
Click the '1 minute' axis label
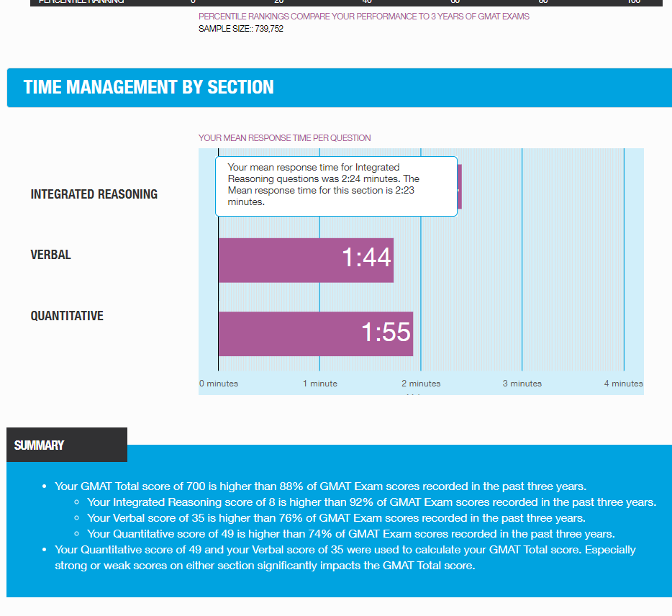pos(320,384)
